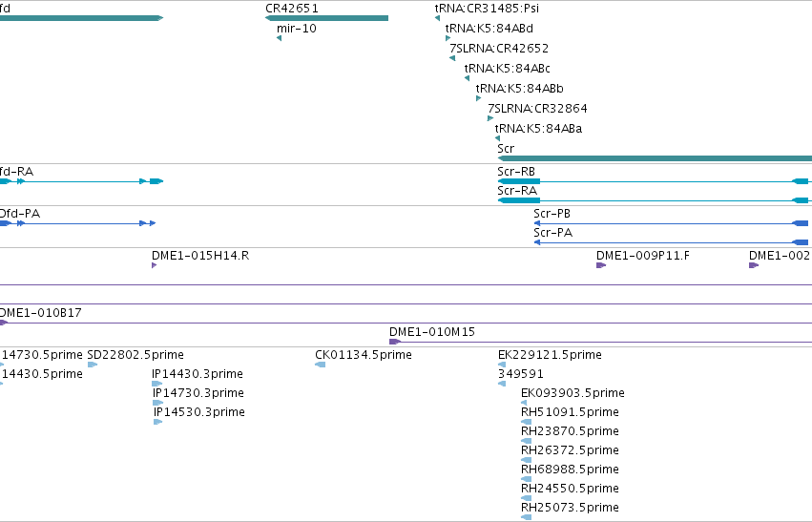
Task: Select the tRNA:CR31485:Psi feature label
Action: [x=487, y=9]
